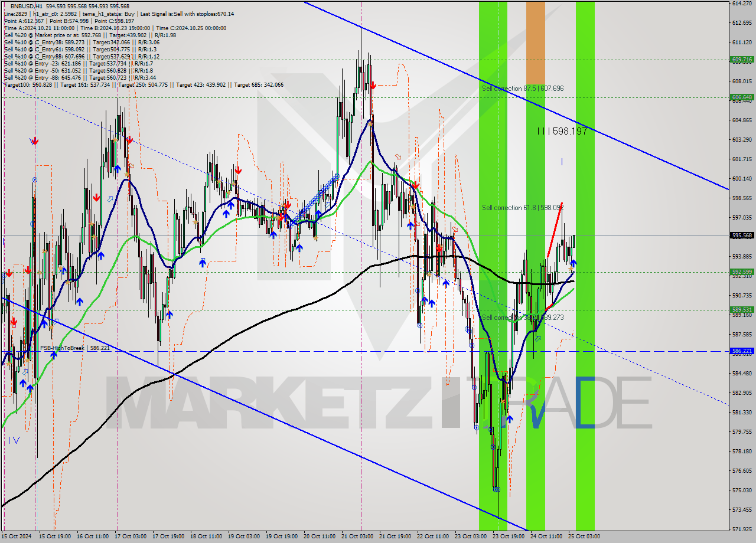The image size is (756, 543).
Task: Click the '21 Oct 19:00' time axis label
Action: point(395,537)
